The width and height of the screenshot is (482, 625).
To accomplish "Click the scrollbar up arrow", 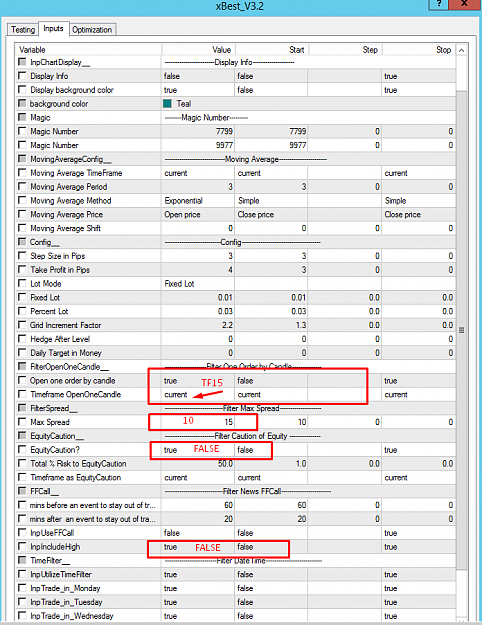I will 461,50.
